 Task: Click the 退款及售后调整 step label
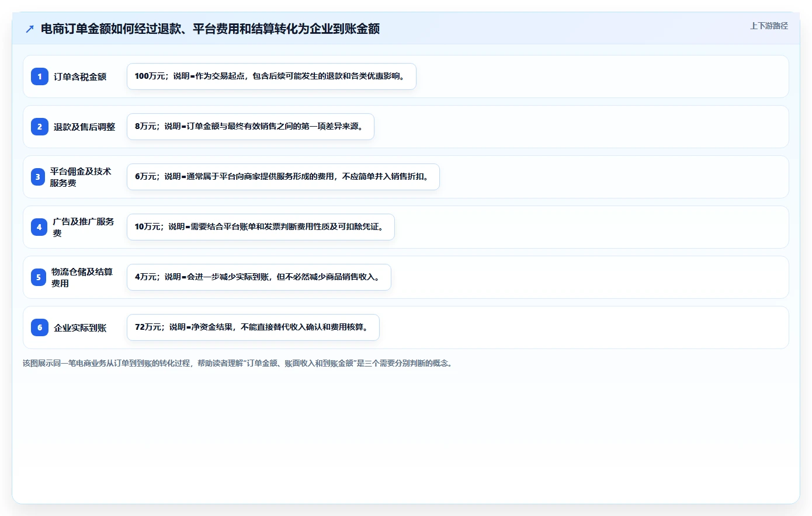pos(85,127)
